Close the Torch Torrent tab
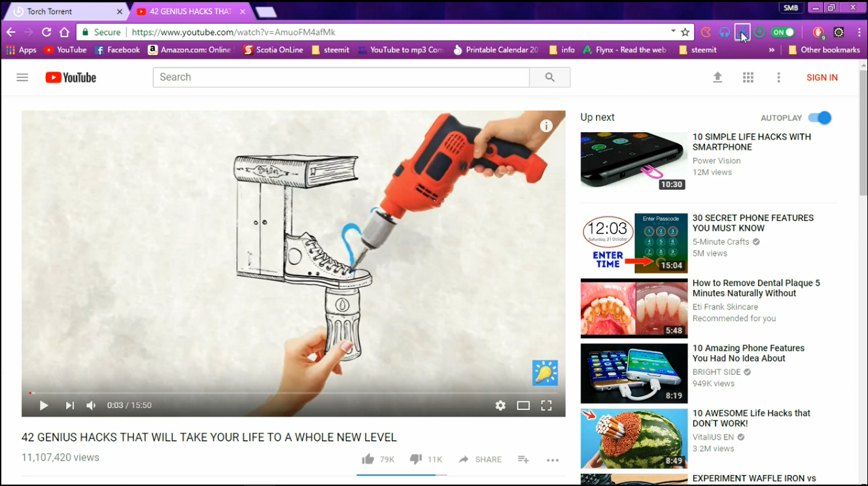This screenshot has height=486, width=868. (120, 12)
